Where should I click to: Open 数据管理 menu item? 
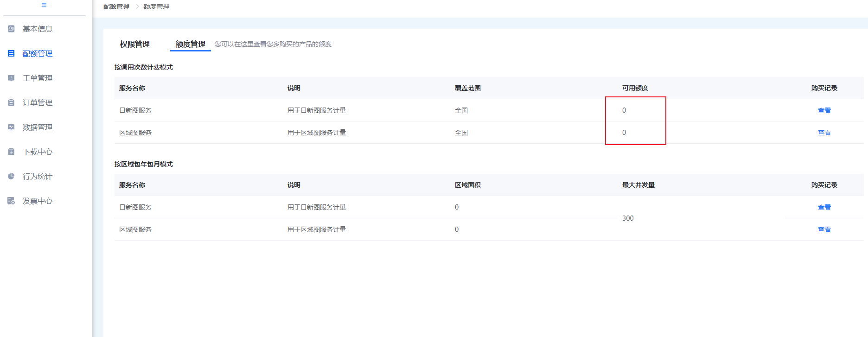pos(38,127)
